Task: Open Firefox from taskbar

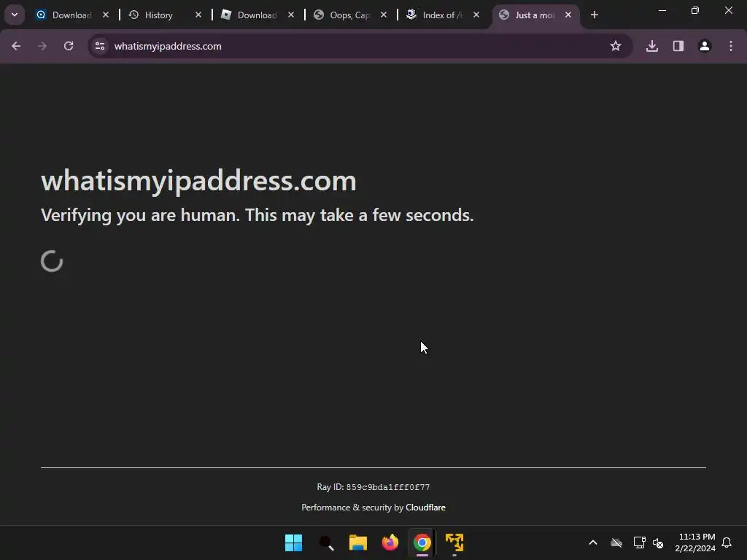Action: tap(390, 542)
